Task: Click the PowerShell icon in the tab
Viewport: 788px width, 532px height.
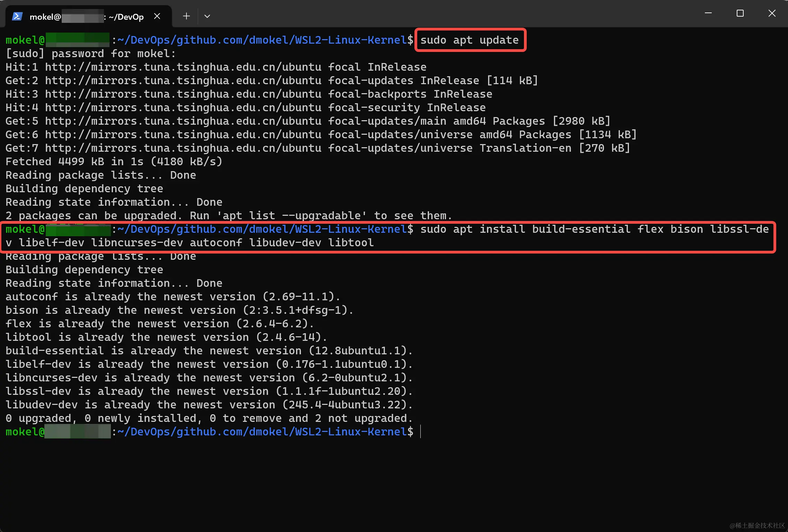Action: click(x=17, y=16)
